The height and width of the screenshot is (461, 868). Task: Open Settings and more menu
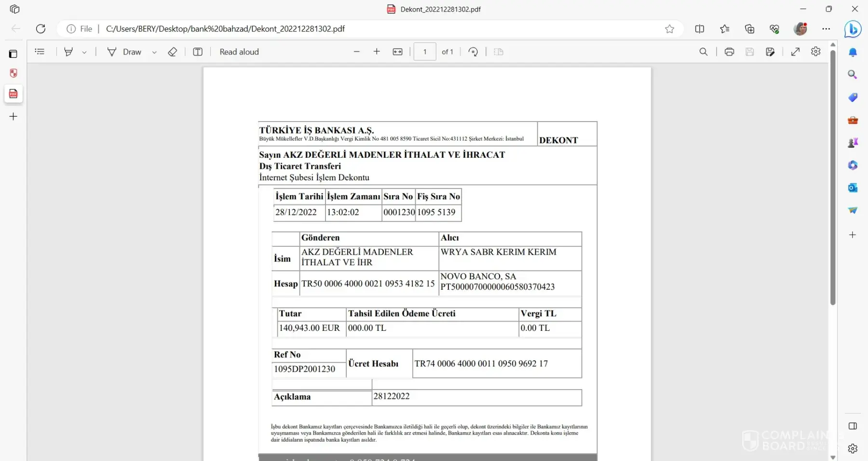point(826,29)
